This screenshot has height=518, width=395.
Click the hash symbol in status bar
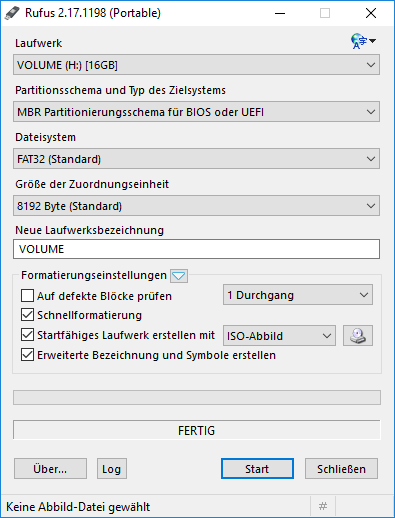coord(323,506)
